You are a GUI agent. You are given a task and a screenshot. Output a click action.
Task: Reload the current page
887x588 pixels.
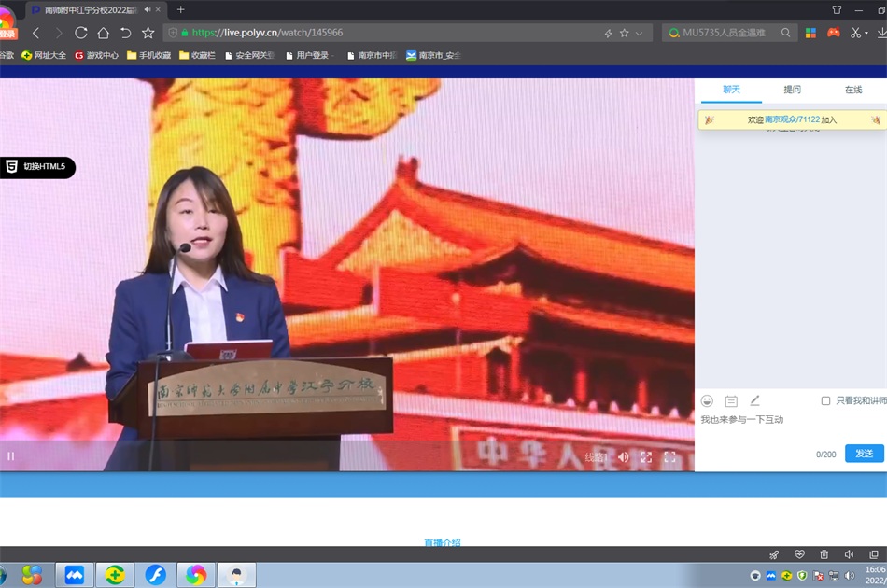pyautogui.click(x=81, y=33)
